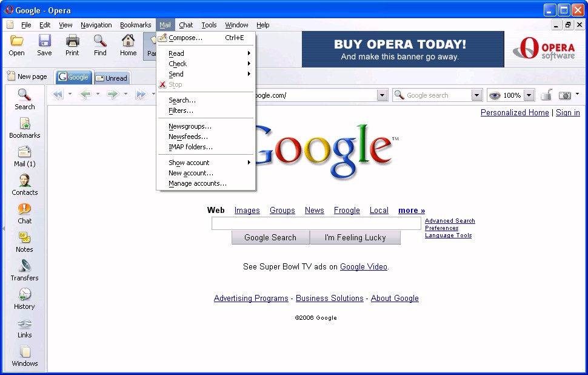Select Manage accounts... menu entry
This screenshot has width=588, height=375.
(x=206, y=184)
